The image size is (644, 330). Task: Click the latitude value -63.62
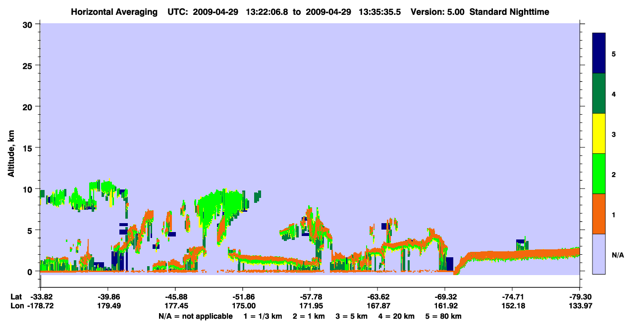[377, 297]
